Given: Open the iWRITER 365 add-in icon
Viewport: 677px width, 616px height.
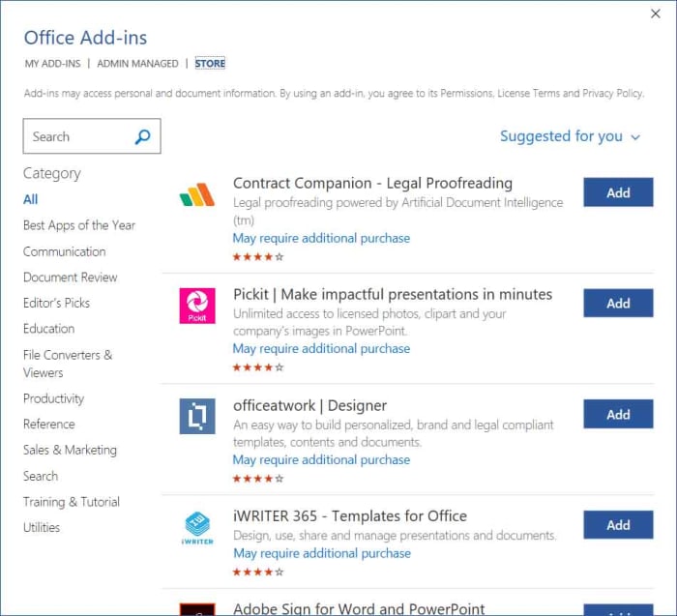Looking at the screenshot, I should (x=197, y=527).
